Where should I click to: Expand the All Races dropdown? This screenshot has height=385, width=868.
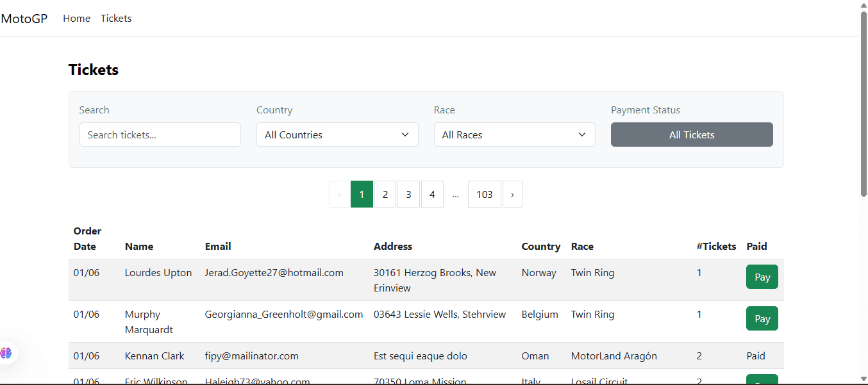point(515,135)
